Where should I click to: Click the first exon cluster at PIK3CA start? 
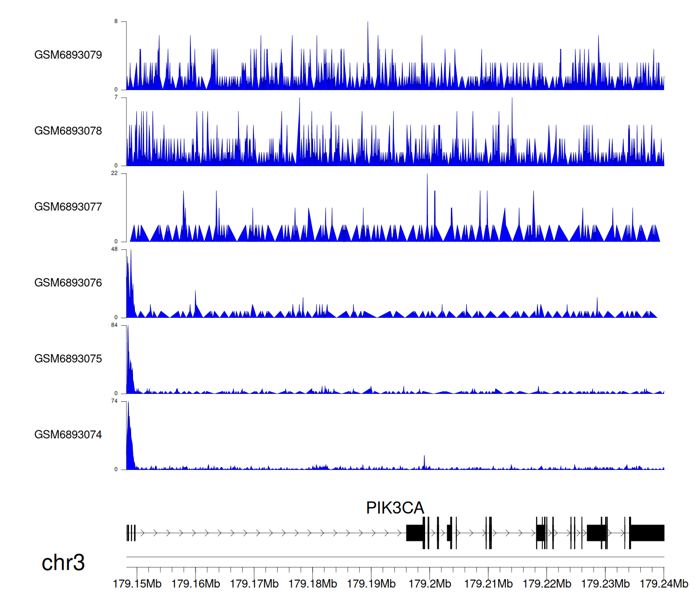(131, 533)
